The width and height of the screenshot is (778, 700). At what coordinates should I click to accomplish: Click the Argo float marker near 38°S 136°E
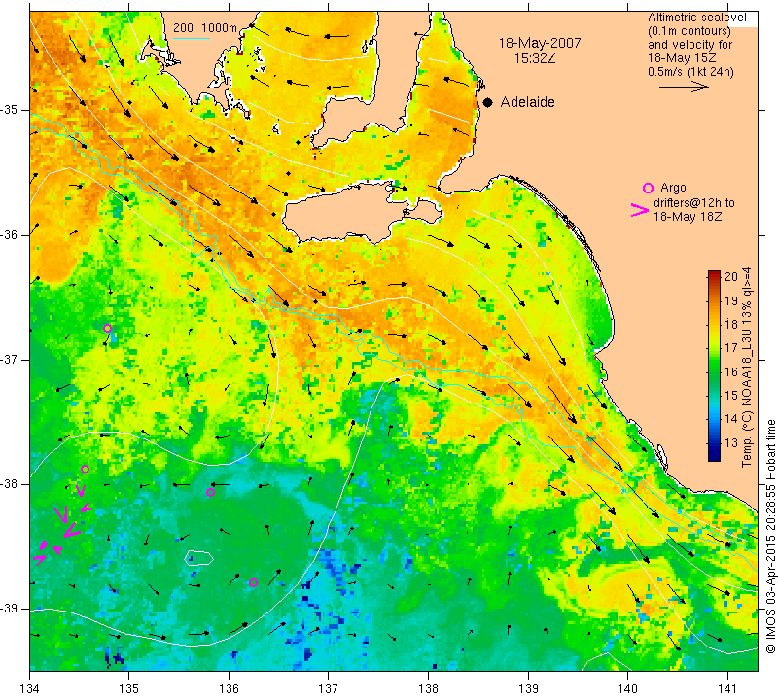(210, 493)
